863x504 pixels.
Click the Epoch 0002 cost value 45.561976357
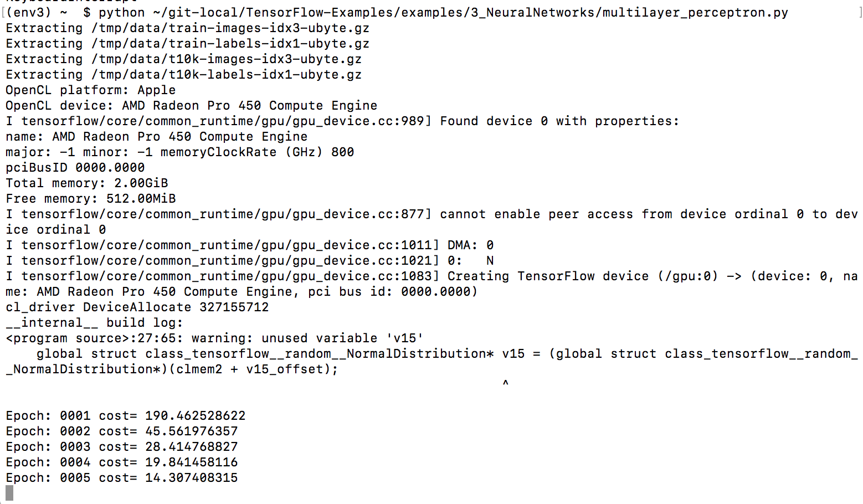[x=192, y=431]
